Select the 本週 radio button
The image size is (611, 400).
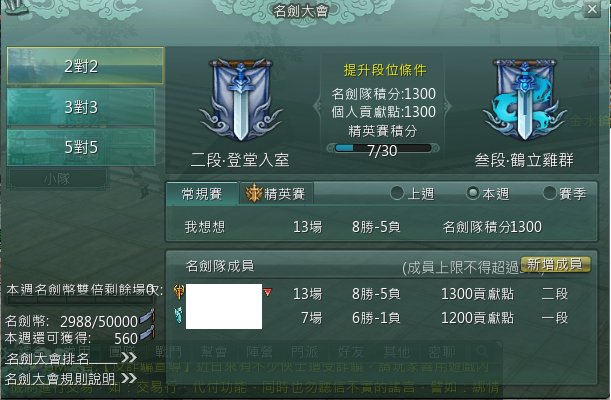click(473, 193)
